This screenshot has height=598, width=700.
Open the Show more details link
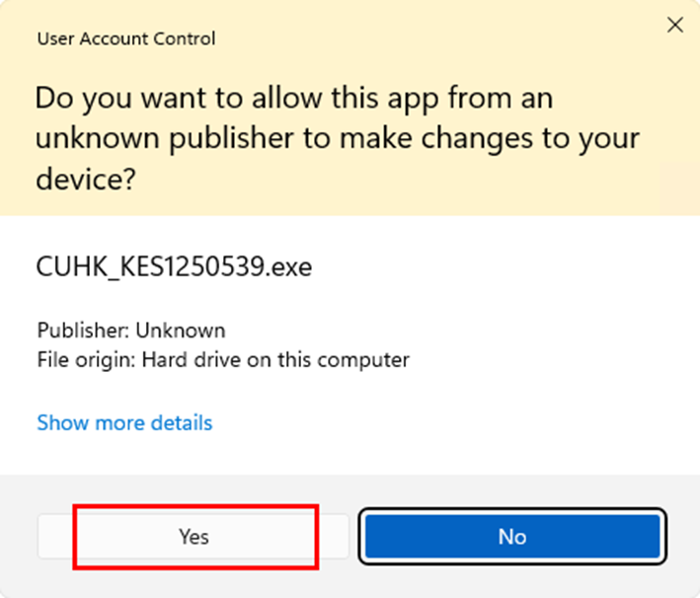124,422
